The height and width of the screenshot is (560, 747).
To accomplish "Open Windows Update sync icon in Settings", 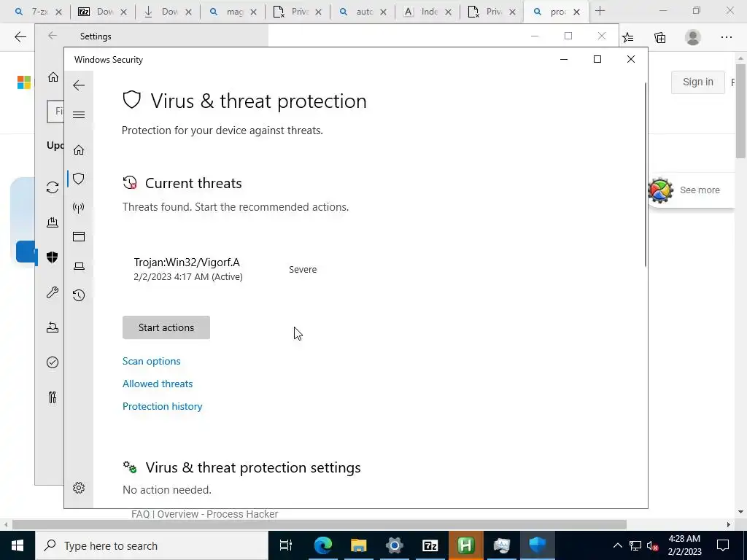I will click(53, 187).
